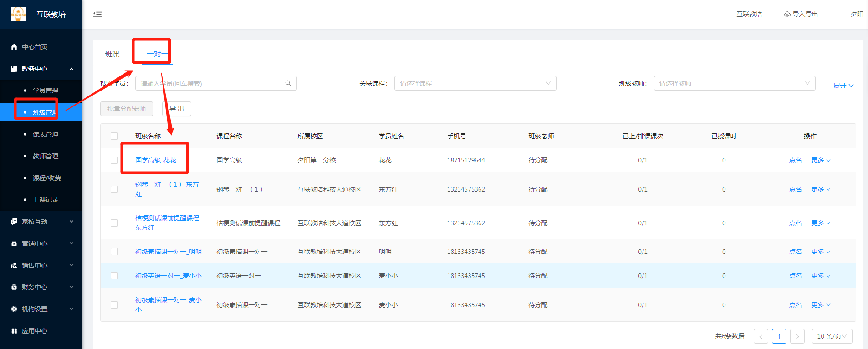Collapse the 教务中心 menu
The width and height of the screenshot is (868, 349).
click(71, 69)
